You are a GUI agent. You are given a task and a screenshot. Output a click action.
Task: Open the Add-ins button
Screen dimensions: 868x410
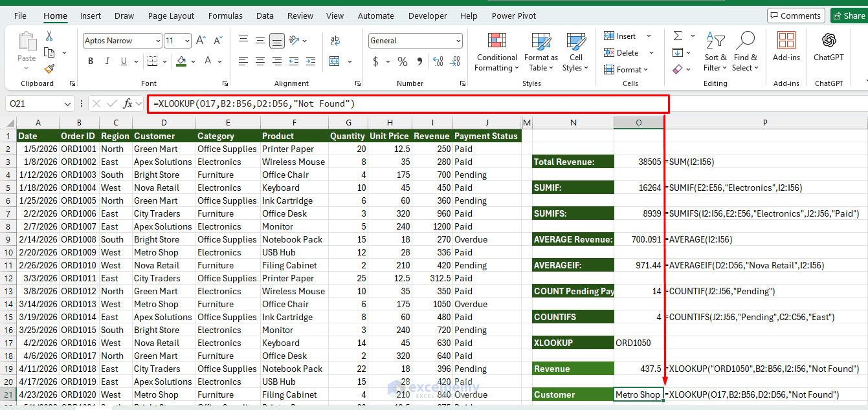[786, 47]
